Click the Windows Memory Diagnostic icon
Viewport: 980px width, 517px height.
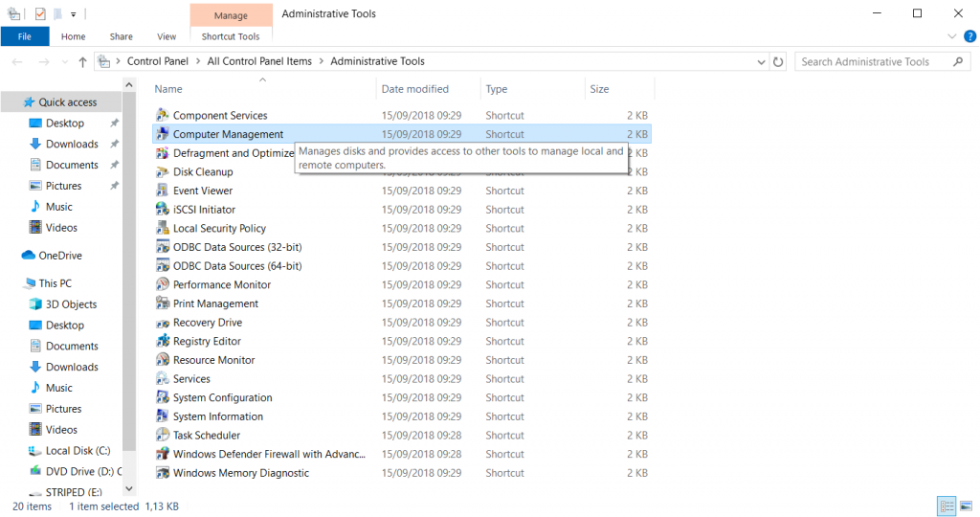(x=163, y=473)
